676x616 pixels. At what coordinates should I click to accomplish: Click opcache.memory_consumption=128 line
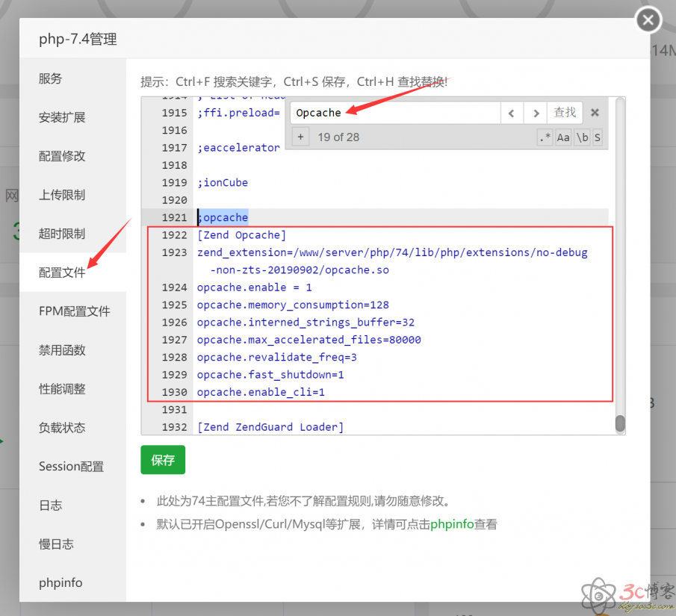[x=293, y=305]
